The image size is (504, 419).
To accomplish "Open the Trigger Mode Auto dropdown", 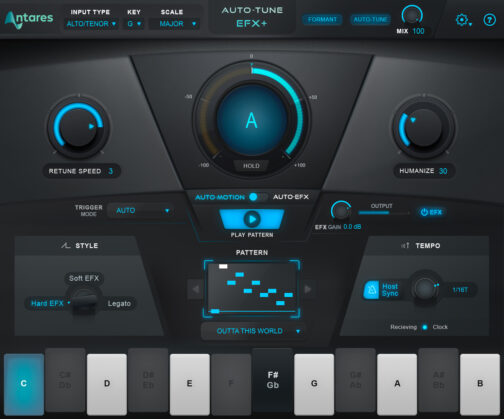I will [x=141, y=211].
